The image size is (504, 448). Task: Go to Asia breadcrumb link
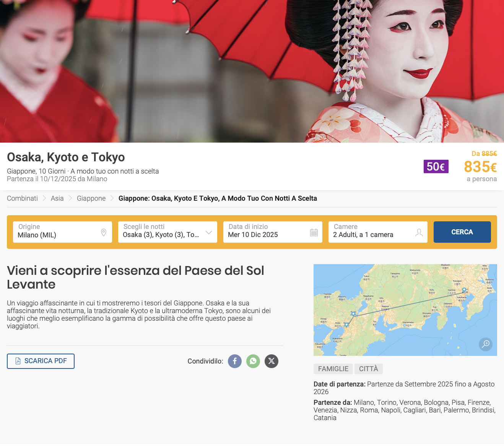coord(57,198)
